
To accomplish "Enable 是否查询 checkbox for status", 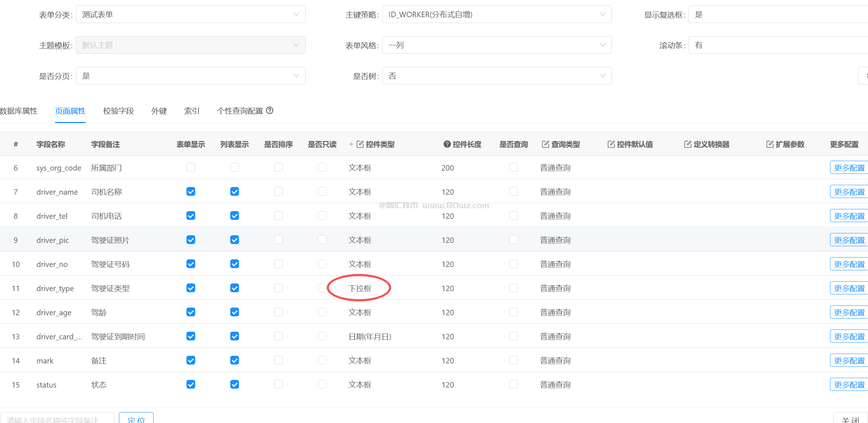I will tap(514, 384).
